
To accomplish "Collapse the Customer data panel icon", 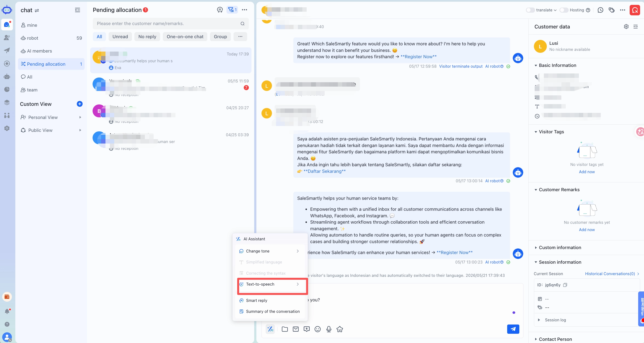I will 635,27.
